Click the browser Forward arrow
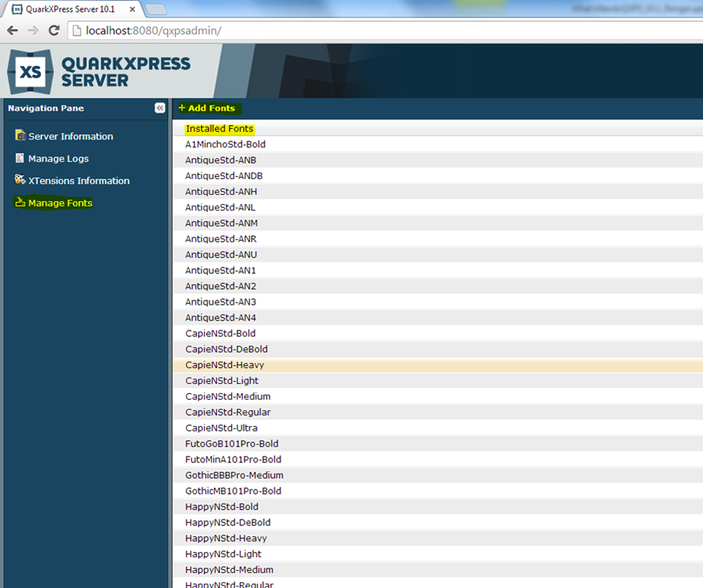 tap(33, 31)
